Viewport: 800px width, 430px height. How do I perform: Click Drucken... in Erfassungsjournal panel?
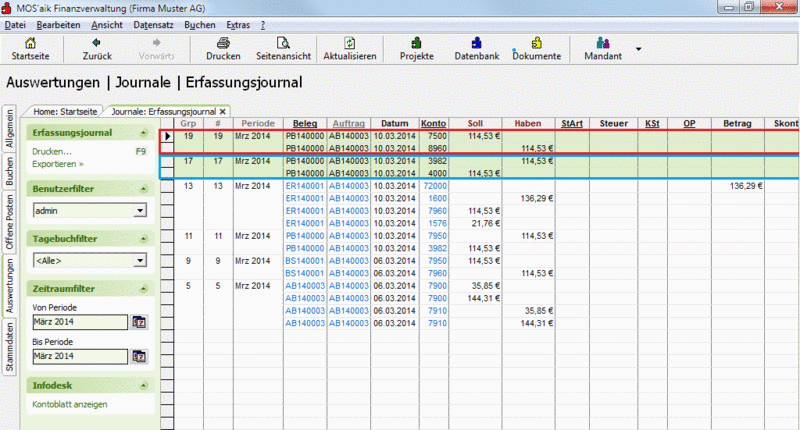52,151
